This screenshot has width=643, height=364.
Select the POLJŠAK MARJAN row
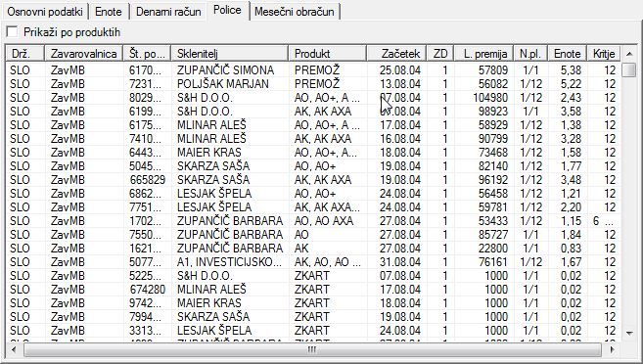(313, 84)
